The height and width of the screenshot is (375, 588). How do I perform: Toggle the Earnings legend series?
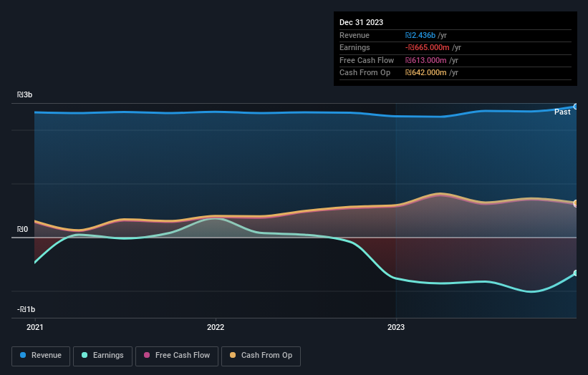[102, 356]
